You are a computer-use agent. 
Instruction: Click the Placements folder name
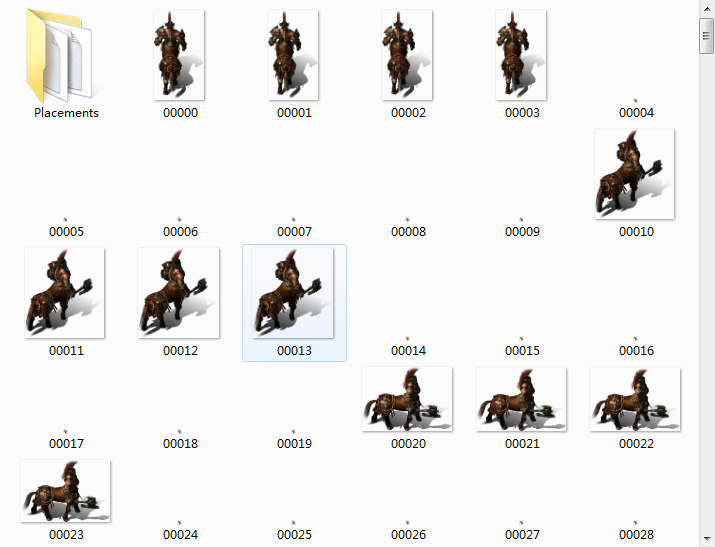pos(67,113)
